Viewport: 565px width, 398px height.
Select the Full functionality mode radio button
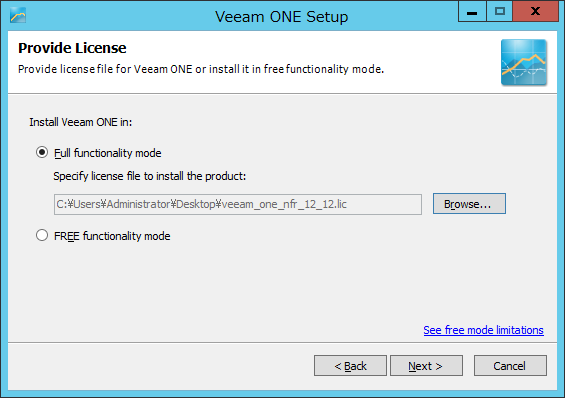pos(42,153)
